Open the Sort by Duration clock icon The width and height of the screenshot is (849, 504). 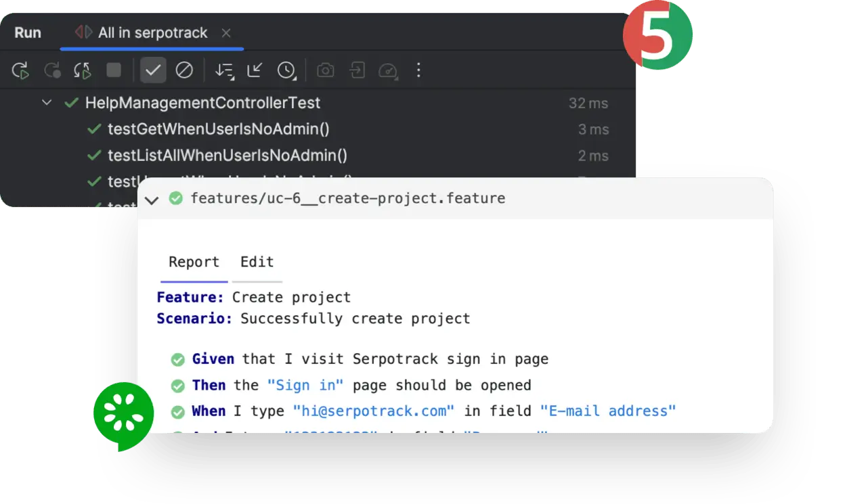tap(287, 70)
